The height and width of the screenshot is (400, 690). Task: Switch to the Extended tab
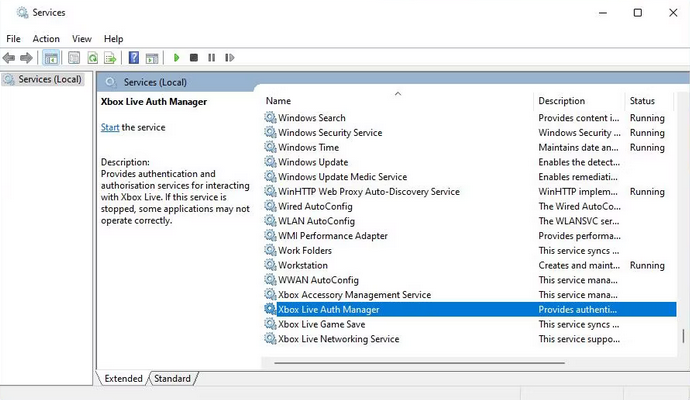[123, 378]
